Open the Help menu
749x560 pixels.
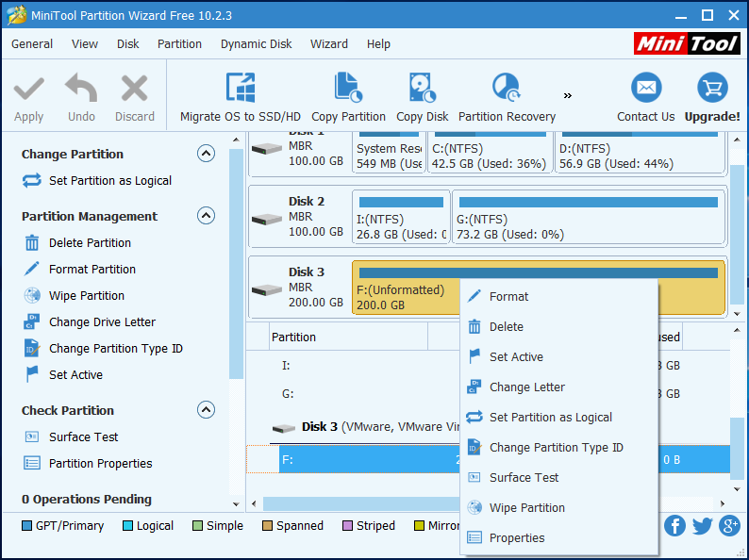point(378,44)
